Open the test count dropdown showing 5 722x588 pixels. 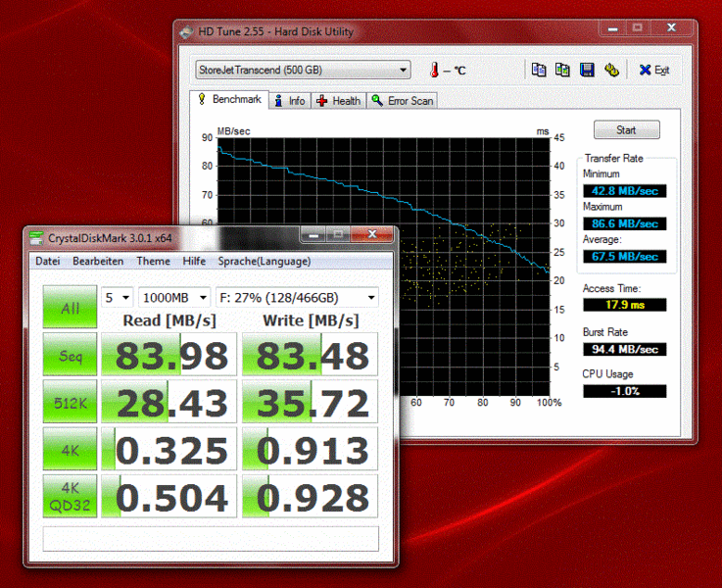click(118, 298)
